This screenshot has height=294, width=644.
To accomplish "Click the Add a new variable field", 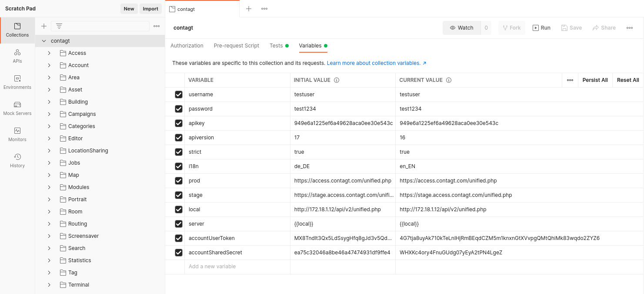I will pos(237,267).
